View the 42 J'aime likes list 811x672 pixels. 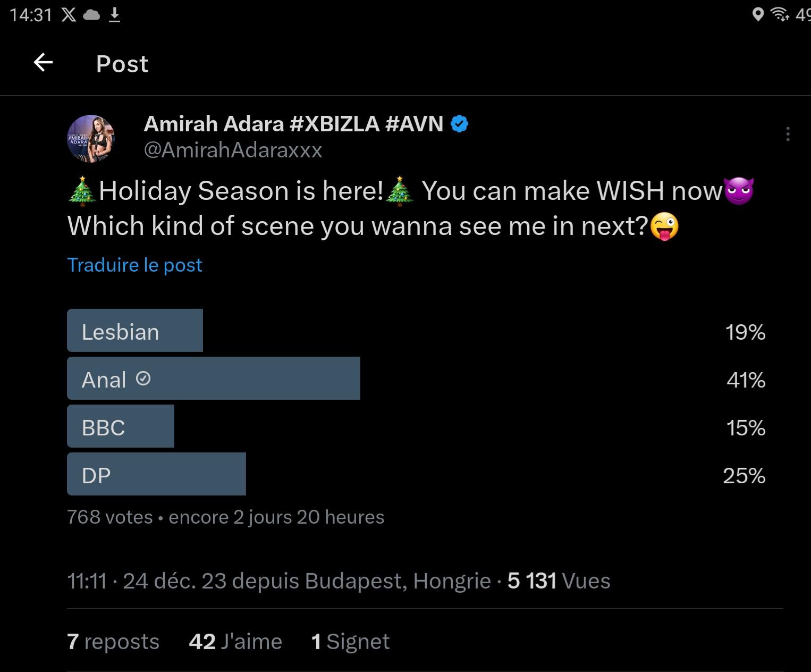(235, 641)
